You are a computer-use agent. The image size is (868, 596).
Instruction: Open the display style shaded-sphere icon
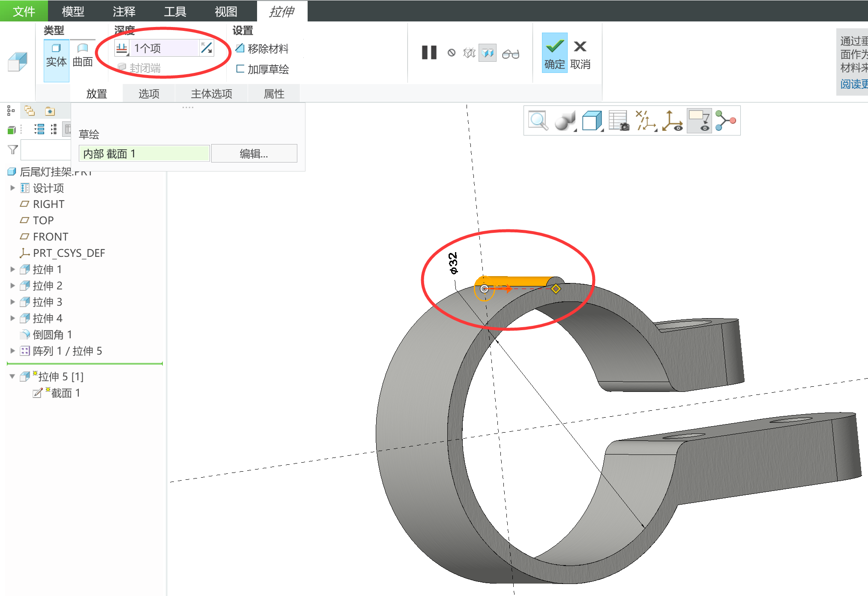point(565,120)
